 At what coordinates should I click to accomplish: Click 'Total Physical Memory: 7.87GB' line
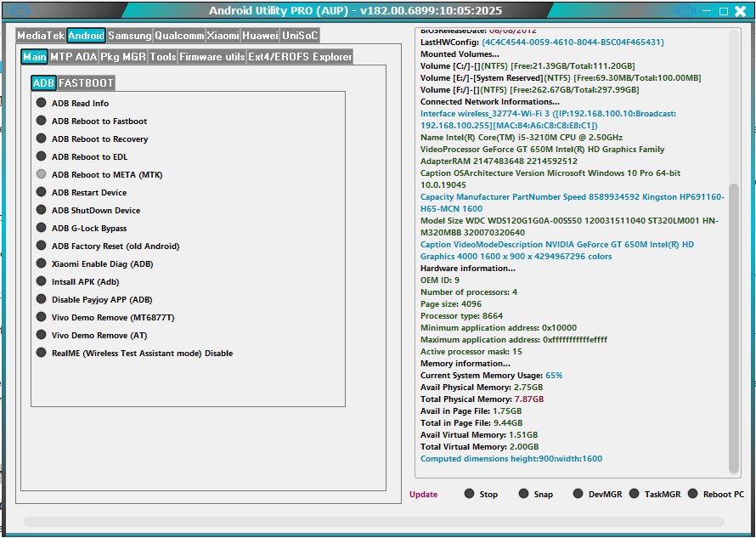pyautogui.click(x=482, y=399)
